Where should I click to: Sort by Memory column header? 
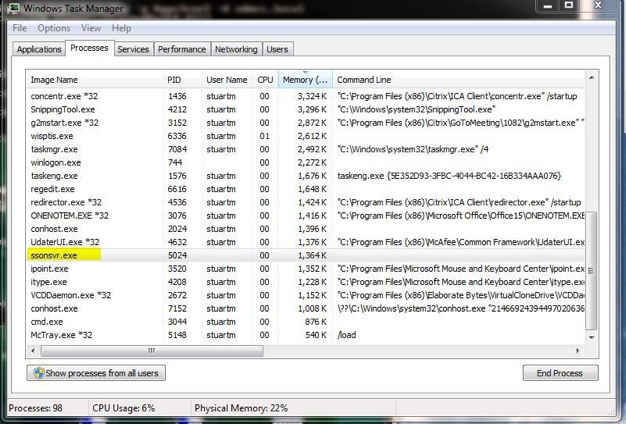click(305, 80)
